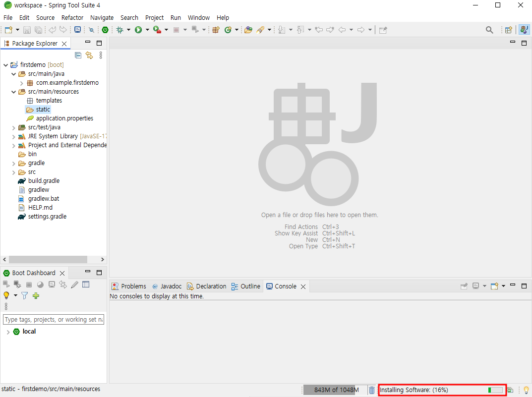Screen dimensions: 532x397
Task: Click the Run with External Tools icon
Action: [x=157, y=30]
